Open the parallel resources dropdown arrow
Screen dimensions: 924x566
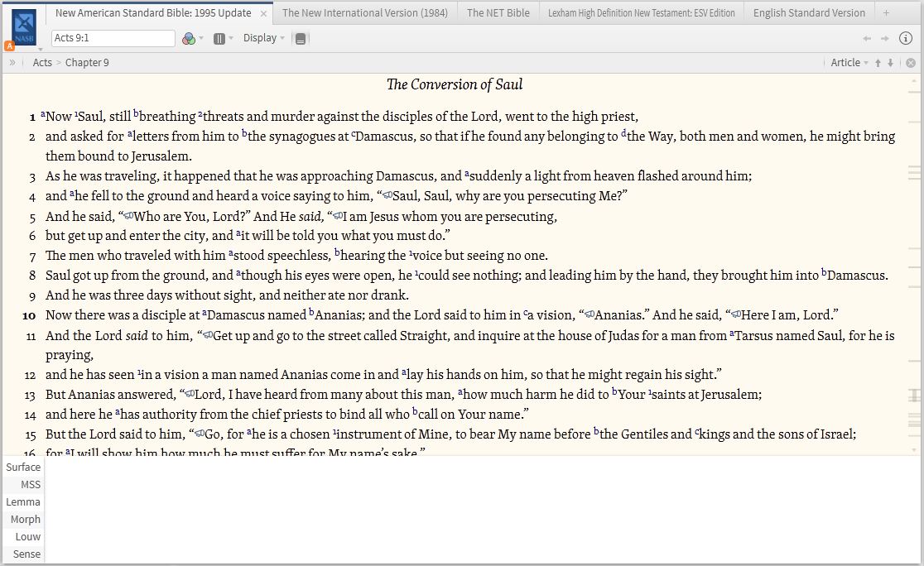pos(230,38)
